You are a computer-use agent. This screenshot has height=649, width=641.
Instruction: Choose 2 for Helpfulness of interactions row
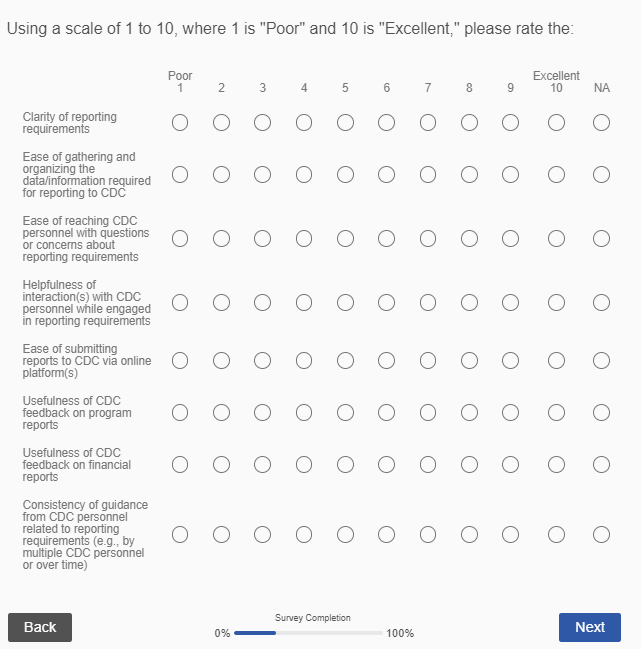221,303
